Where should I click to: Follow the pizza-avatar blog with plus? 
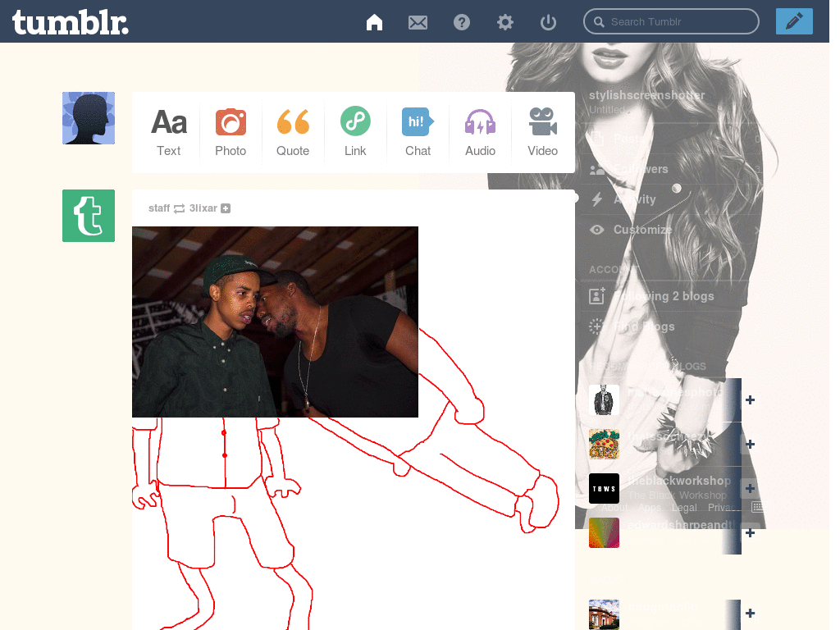click(750, 444)
